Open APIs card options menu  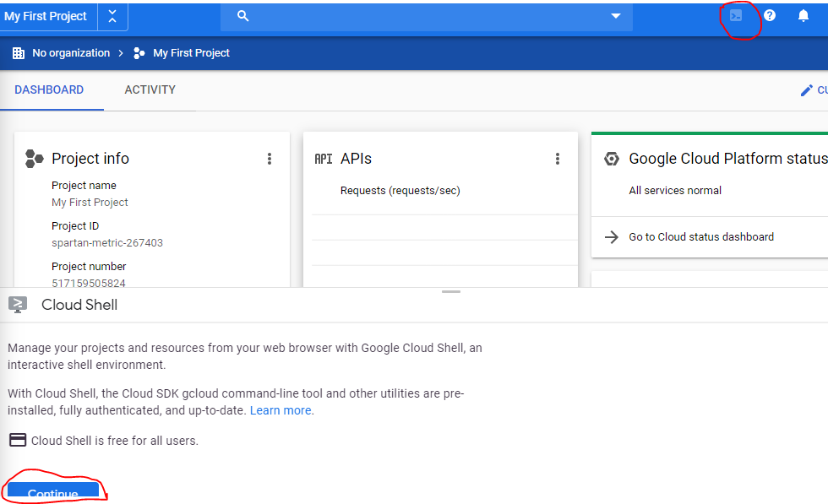point(557,159)
